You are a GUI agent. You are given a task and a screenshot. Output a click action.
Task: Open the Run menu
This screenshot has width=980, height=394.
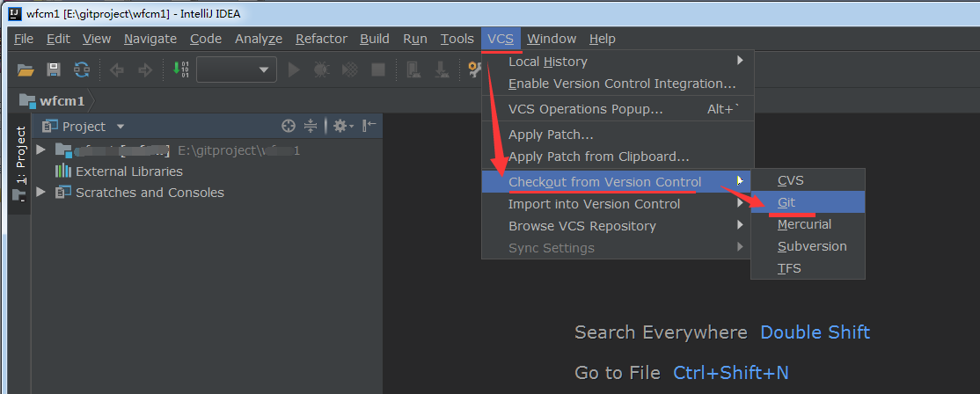point(415,39)
